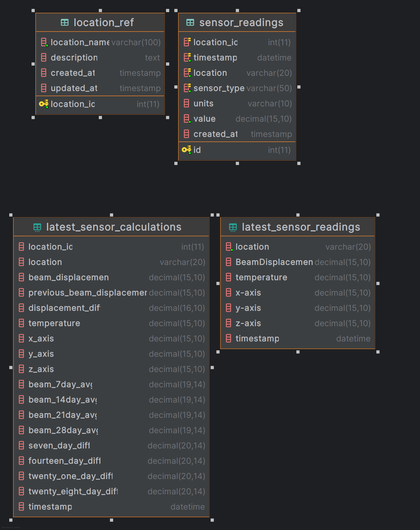Image resolution: width=420 pixels, height=530 pixels.
Task: Click column icon beside BeamDisplacement row
Action: 228,262
